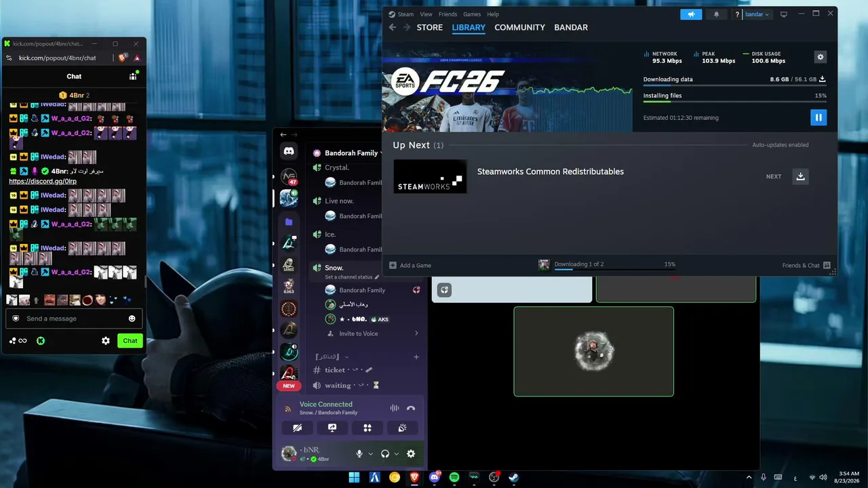Open Steam announcements megaphone button

point(691,14)
